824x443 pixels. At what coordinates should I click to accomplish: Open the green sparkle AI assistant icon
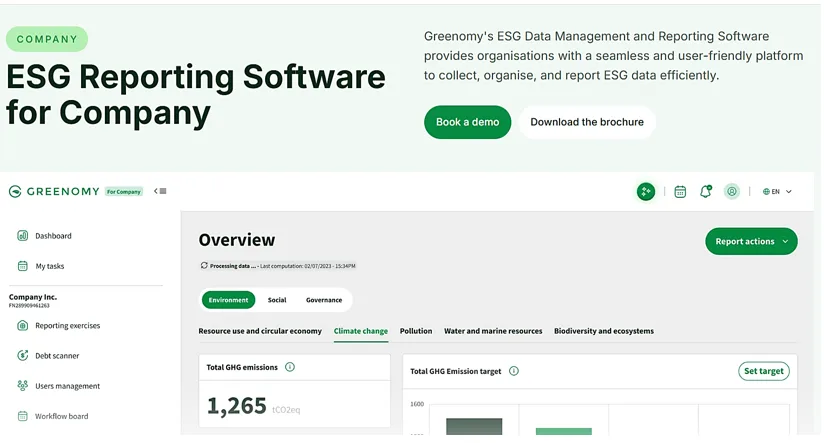coord(646,192)
